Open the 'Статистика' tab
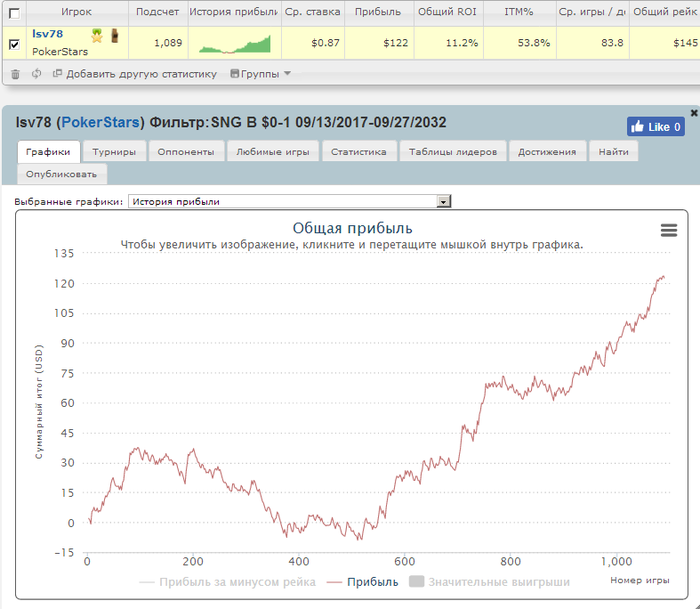Image resolution: width=700 pixels, height=609 pixels. (359, 152)
